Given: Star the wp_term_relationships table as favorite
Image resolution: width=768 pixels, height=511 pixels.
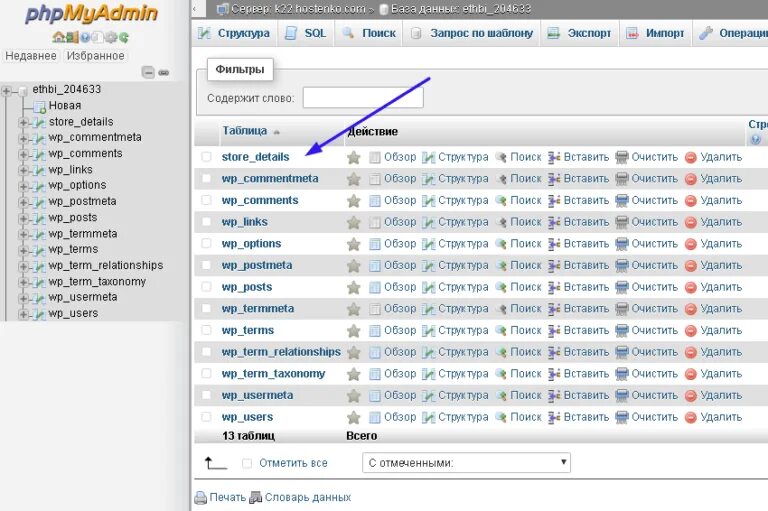Looking at the screenshot, I should click(354, 352).
